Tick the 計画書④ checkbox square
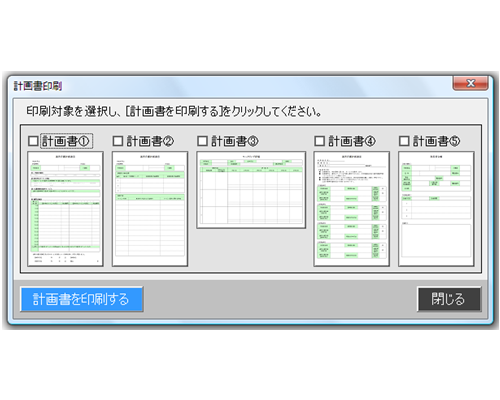500x400 pixels. (x=319, y=141)
